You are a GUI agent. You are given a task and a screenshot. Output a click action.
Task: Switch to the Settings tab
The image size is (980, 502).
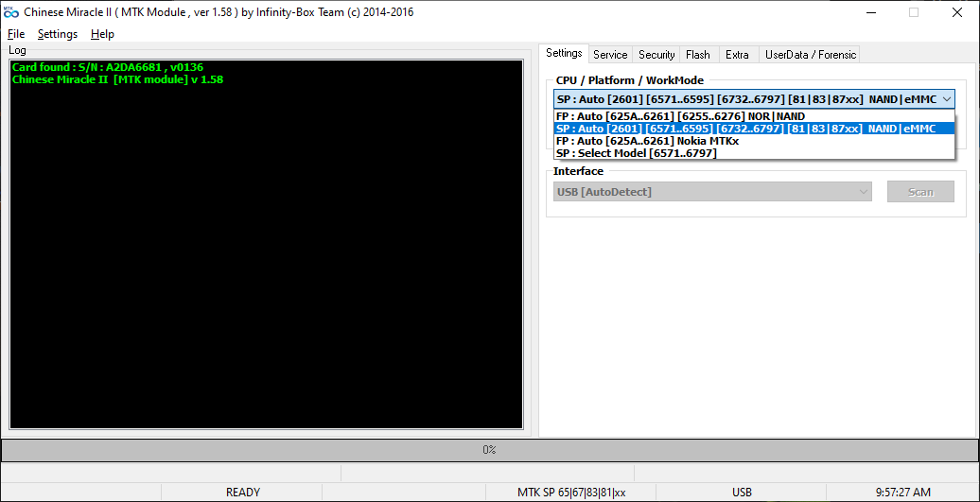coord(564,53)
